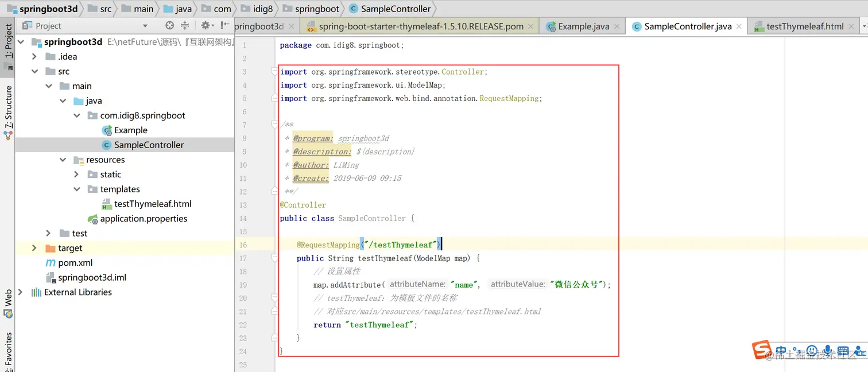Viewport: 868px width, 372px height.
Task: Select SampleController in project tree
Action: point(149,145)
